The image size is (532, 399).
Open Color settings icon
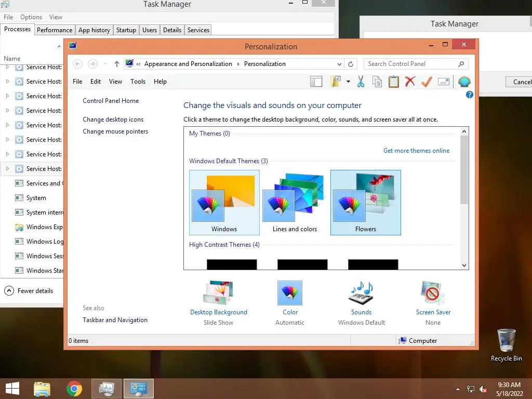point(290,293)
